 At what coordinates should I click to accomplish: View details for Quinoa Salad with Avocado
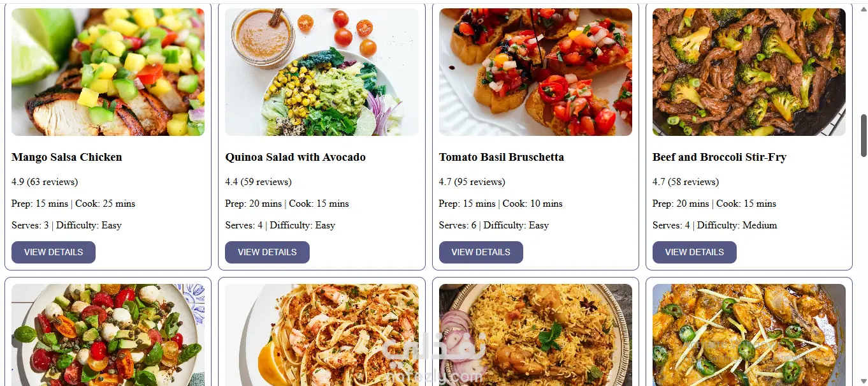click(x=267, y=252)
